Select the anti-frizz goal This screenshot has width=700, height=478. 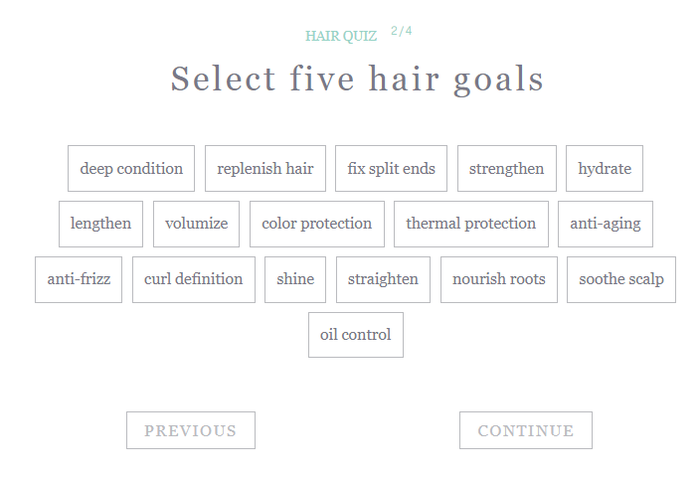(x=79, y=279)
